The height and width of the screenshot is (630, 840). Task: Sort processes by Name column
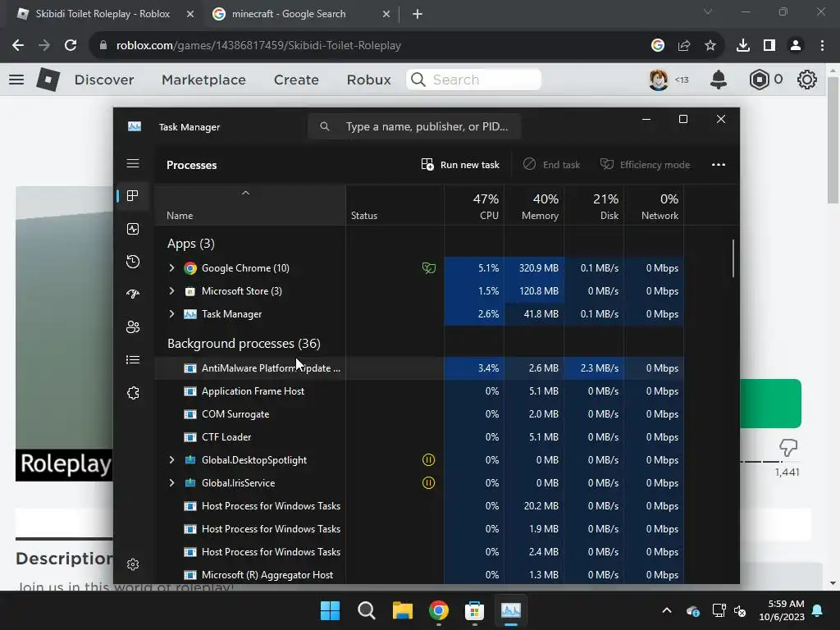click(250, 206)
